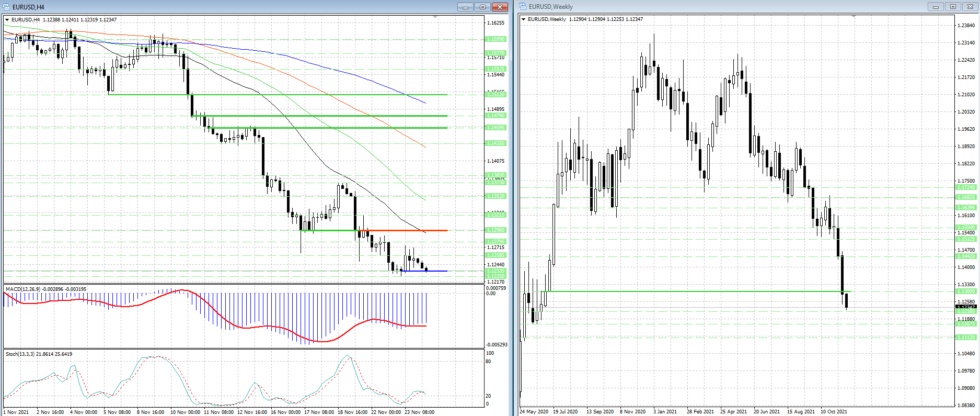
Task: Minimize the EURUSD,H4 chart window
Action: click(x=465, y=7)
